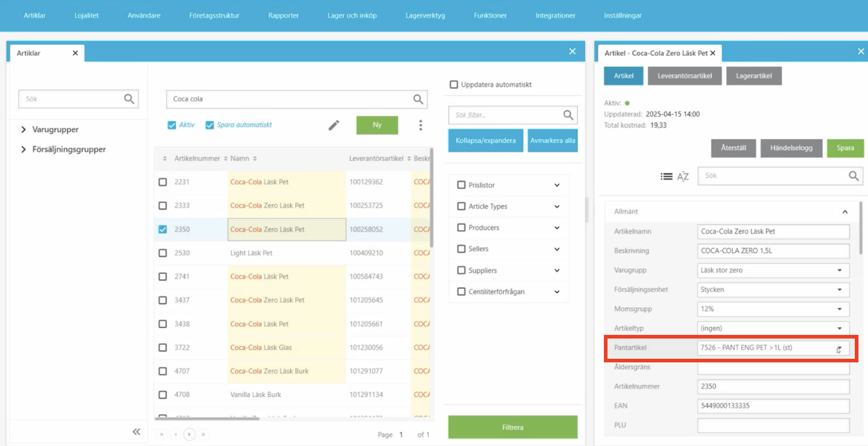Uncheck row checkbox for article 2350
The height and width of the screenshot is (446, 868).
[163, 229]
